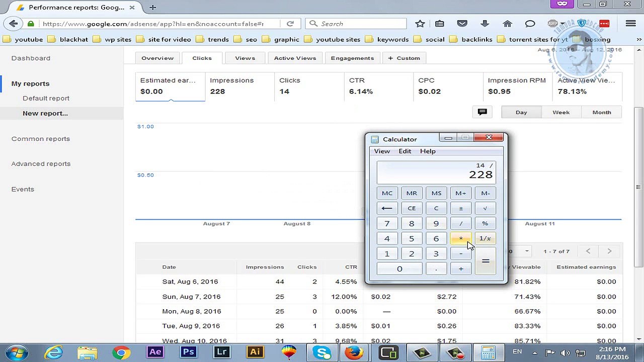This screenshot has height=362, width=644.
Task: Open the Custom metrics tab dropdown
Action: coord(404,58)
